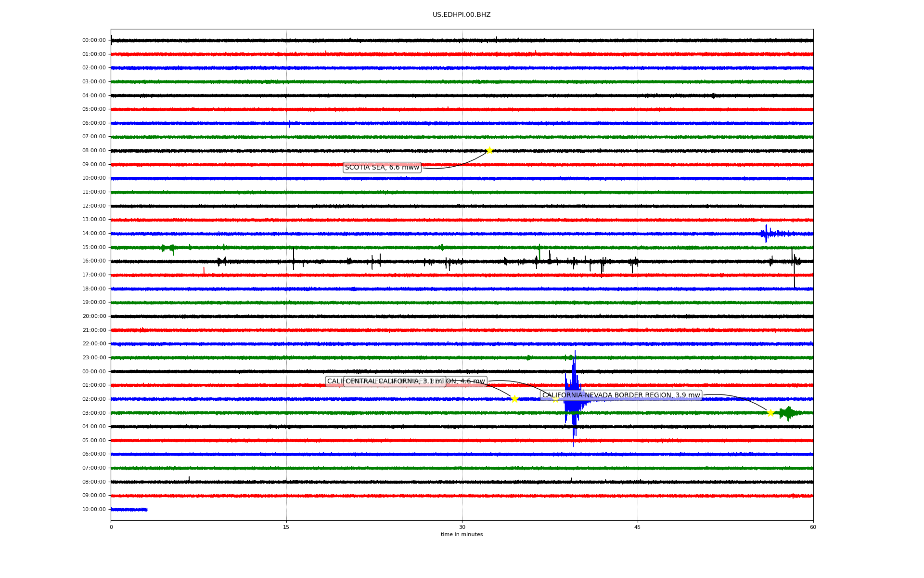Click the x-axis tick label 60
This screenshot has width=924, height=578.
[x=813, y=527]
